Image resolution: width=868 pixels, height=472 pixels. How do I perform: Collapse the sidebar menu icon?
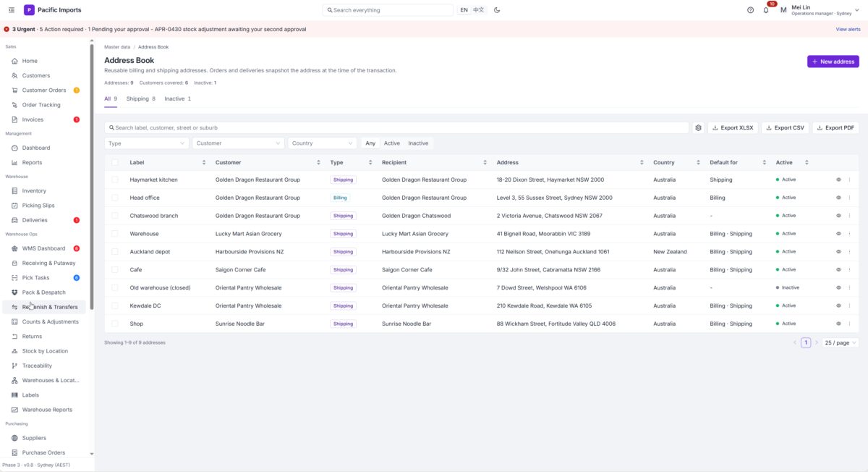11,10
